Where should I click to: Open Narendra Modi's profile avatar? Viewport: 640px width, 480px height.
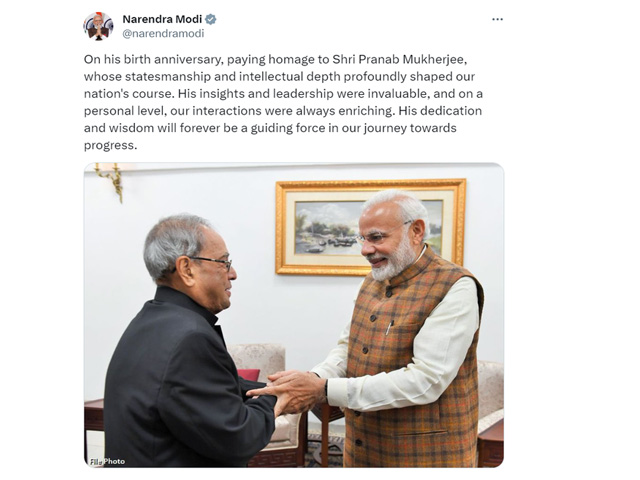pos(98,26)
